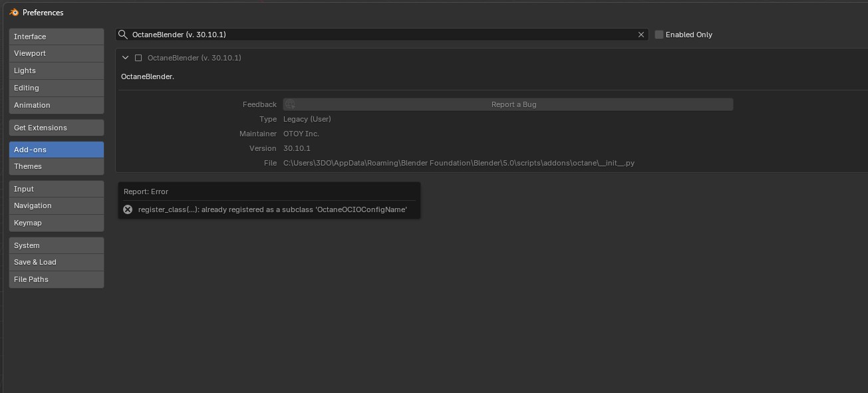Click the Blender logo in title bar
This screenshot has height=393, width=868.
click(x=14, y=12)
